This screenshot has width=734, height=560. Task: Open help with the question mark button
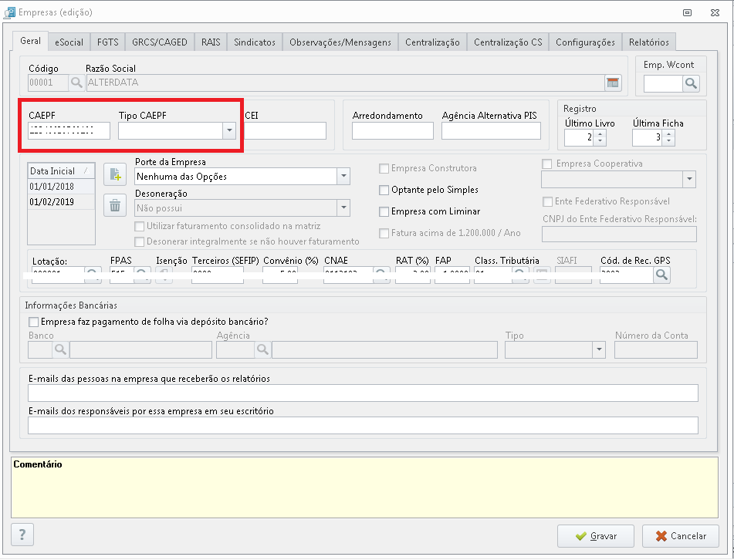(22, 535)
